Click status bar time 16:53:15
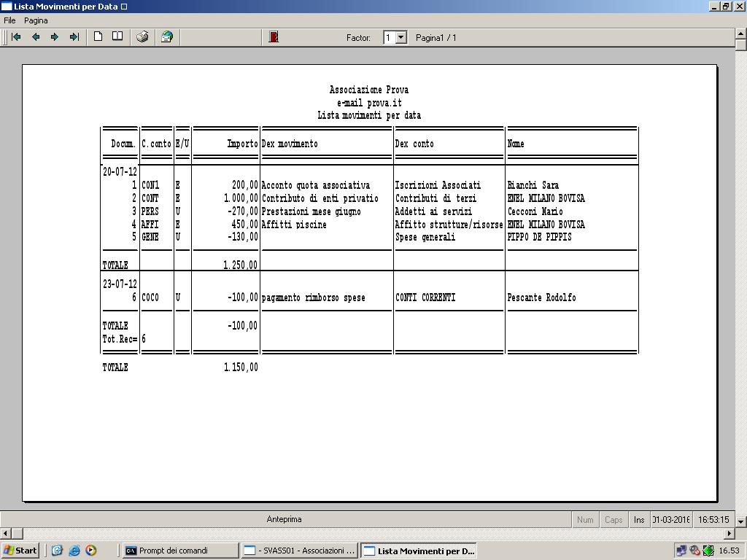Screen dimensions: 747x560 [x=713, y=519]
